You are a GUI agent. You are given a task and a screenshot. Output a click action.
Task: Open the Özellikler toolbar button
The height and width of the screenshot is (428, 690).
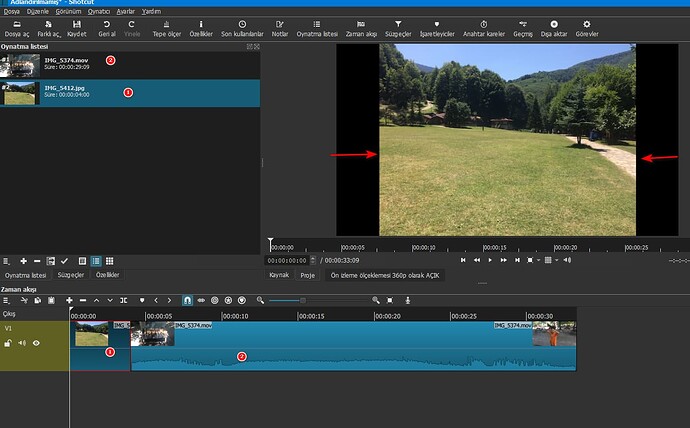(201, 29)
